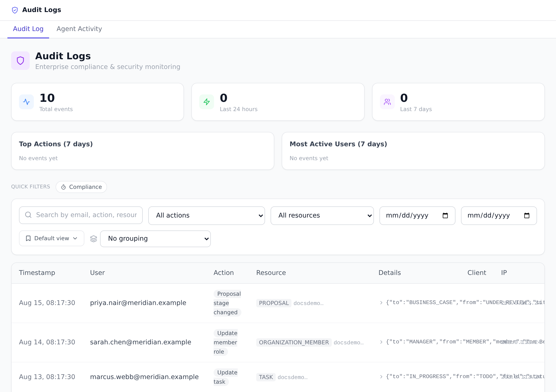This screenshot has width=556, height=392.
Task: Click the activity pulse icon for Total events
Action: (26, 102)
